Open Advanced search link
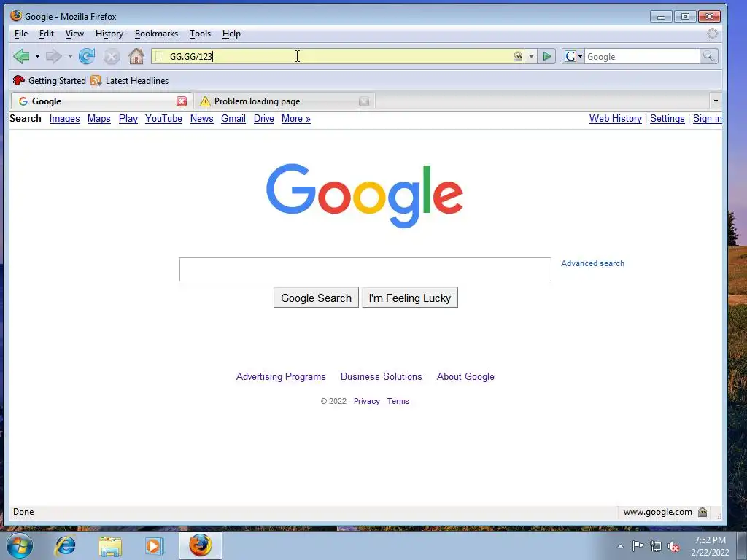The image size is (747, 560). (592, 263)
